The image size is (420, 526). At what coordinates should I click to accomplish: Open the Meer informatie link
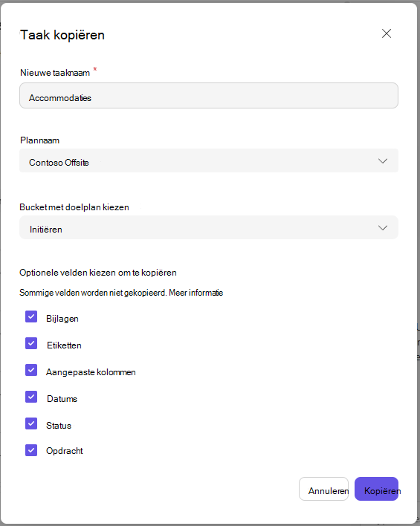196,293
